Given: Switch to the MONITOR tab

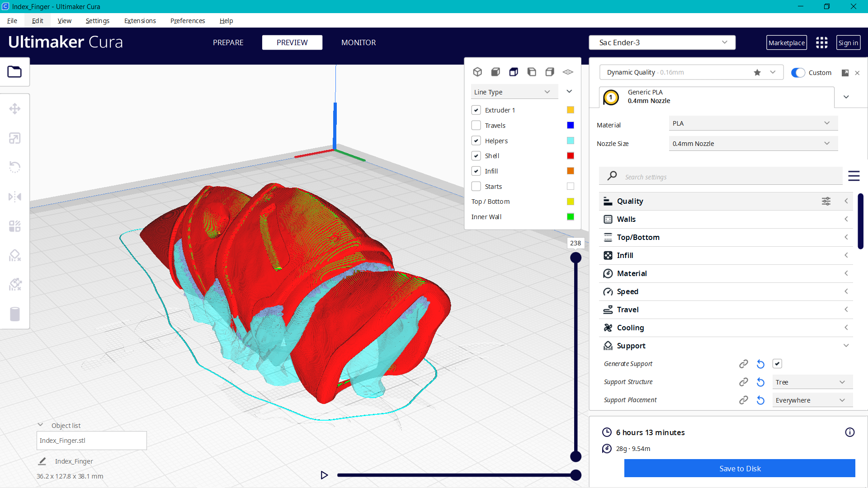Looking at the screenshot, I should tap(359, 42).
